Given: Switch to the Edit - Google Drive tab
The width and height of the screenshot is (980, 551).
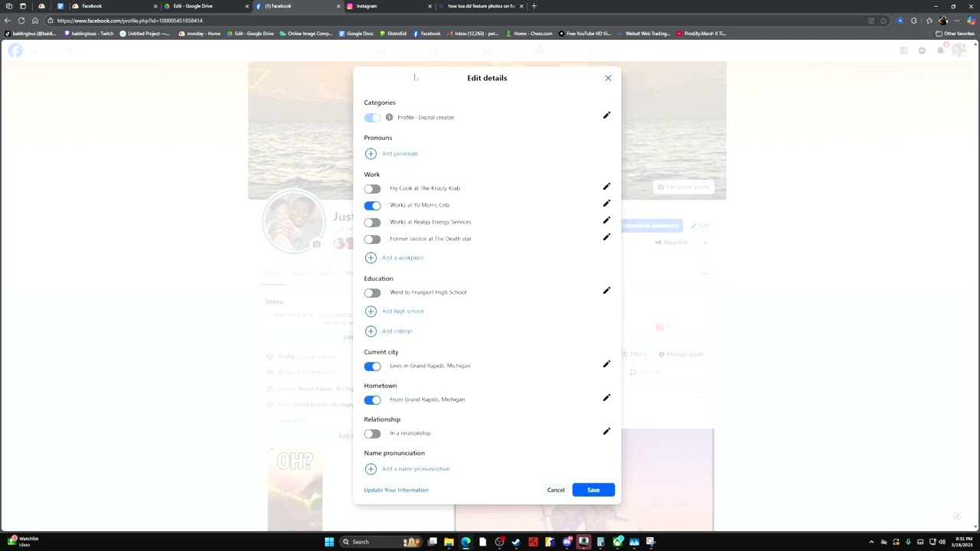Looking at the screenshot, I should coord(205,6).
